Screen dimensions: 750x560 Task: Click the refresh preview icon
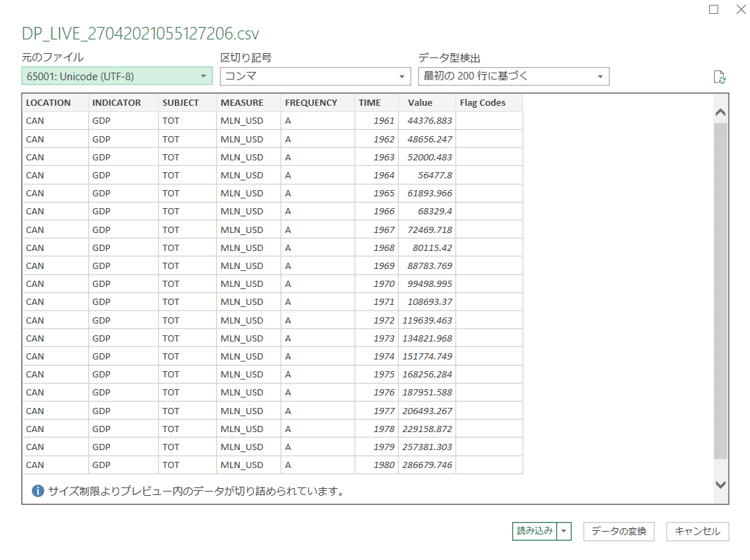pyautogui.click(x=719, y=77)
